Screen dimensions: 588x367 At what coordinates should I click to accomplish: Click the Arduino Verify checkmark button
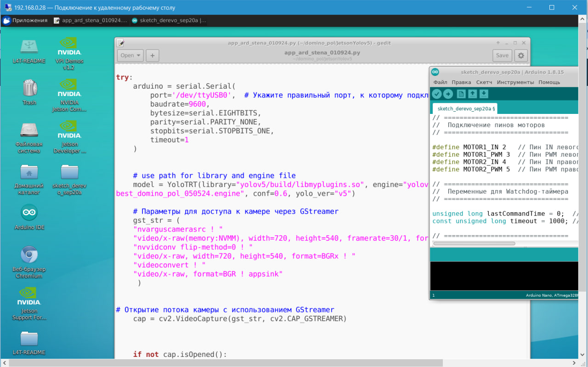[436, 94]
